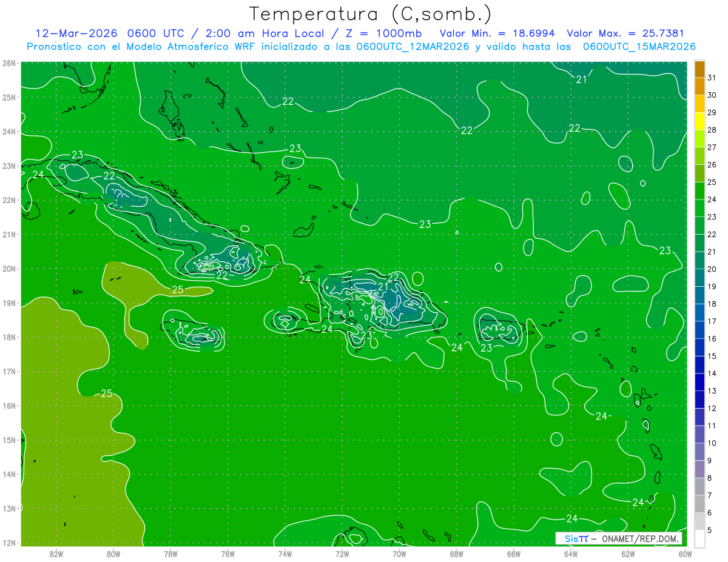This screenshot has width=728, height=562.
Task: Select the "Valor Max. = 25.7381" value
Action: (x=626, y=33)
